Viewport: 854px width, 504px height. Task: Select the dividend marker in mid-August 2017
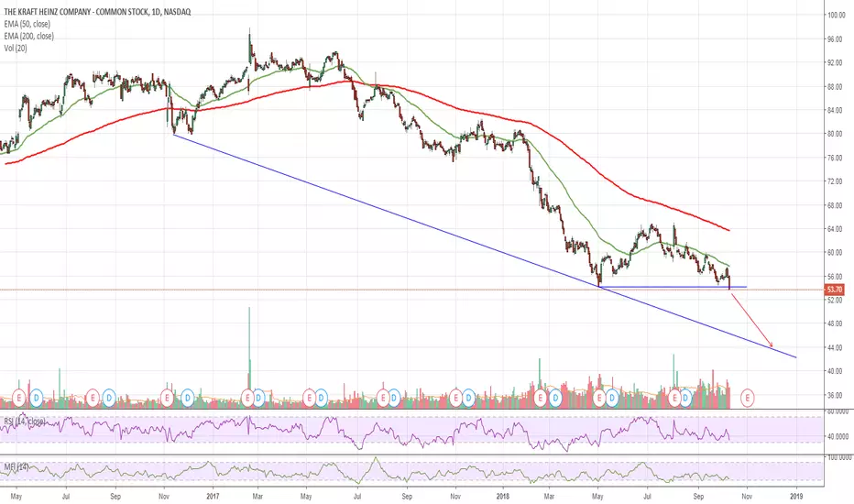click(x=394, y=398)
